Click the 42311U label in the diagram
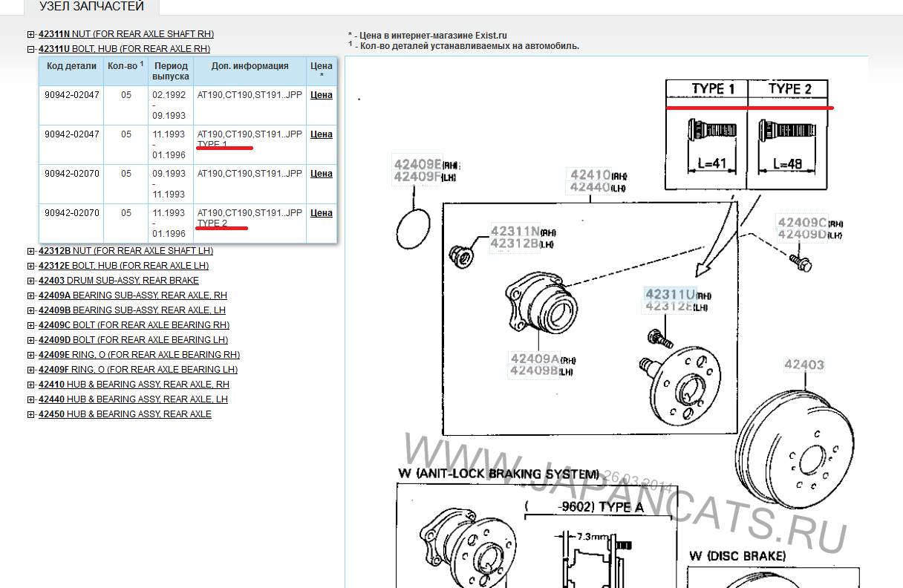The width and height of the screenshot is (903, 588). click(669, 294)
